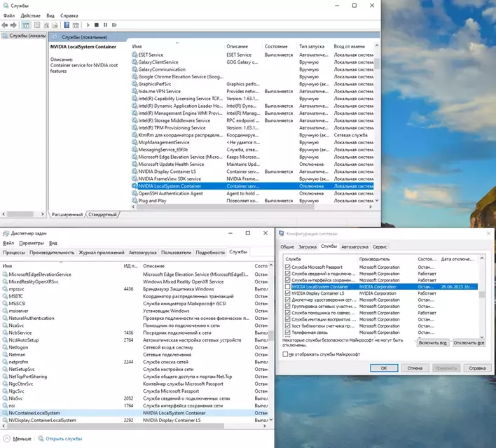Open Help via blue question mark icon

(x=67, y=25)
